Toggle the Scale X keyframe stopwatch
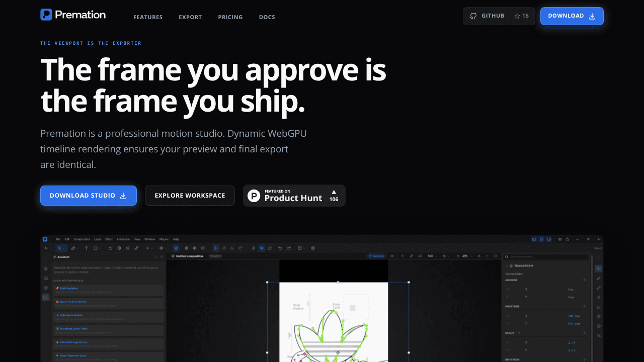Viewport: 644px width, 362px height. pos(507,342)
